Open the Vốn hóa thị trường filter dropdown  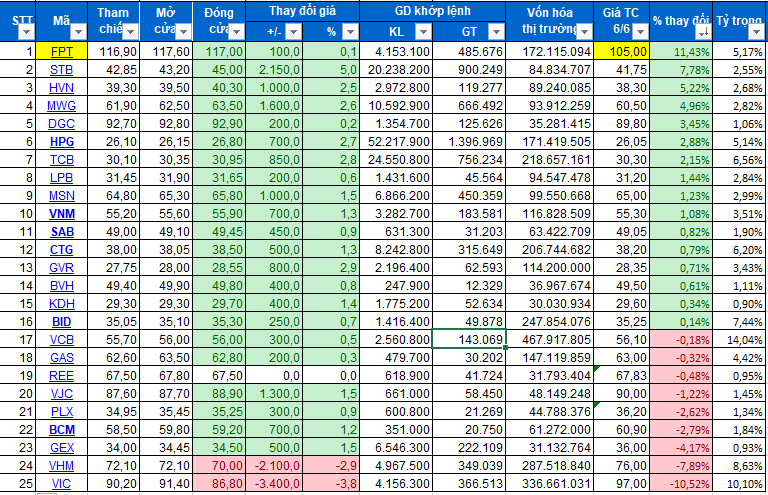584,32
